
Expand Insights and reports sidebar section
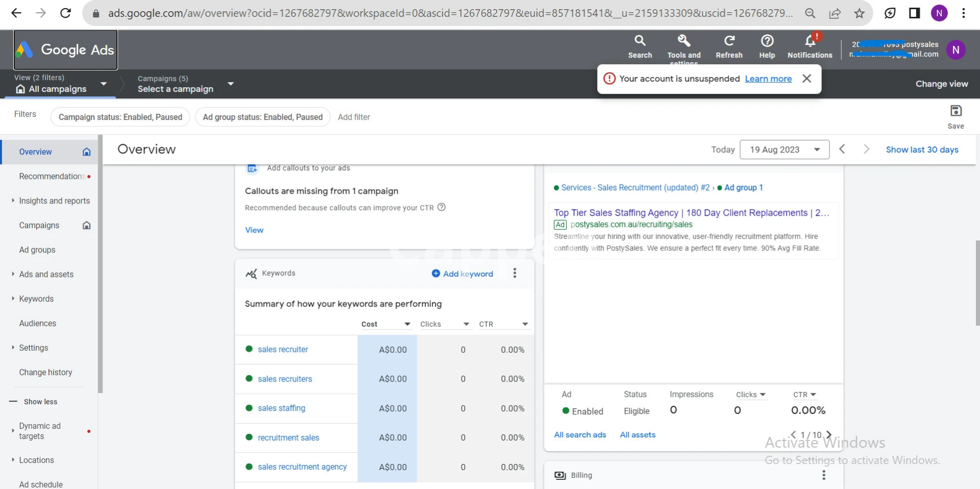click(54, 201)
